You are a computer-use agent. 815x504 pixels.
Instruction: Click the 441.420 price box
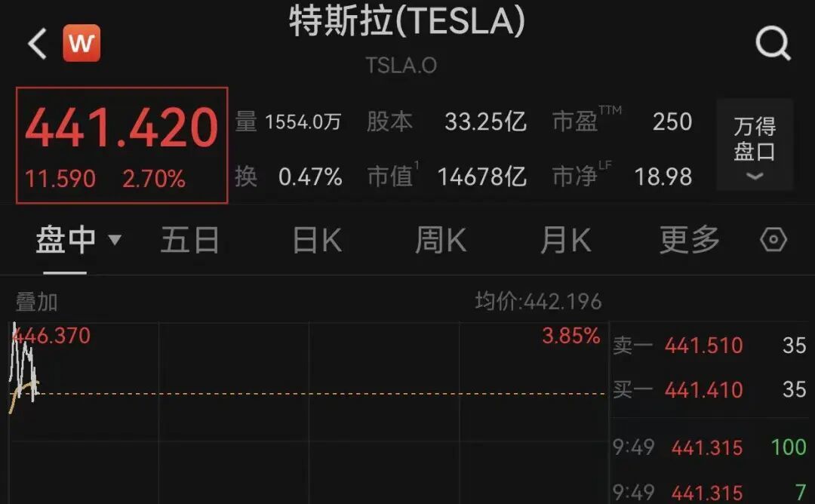coord(121,145)
